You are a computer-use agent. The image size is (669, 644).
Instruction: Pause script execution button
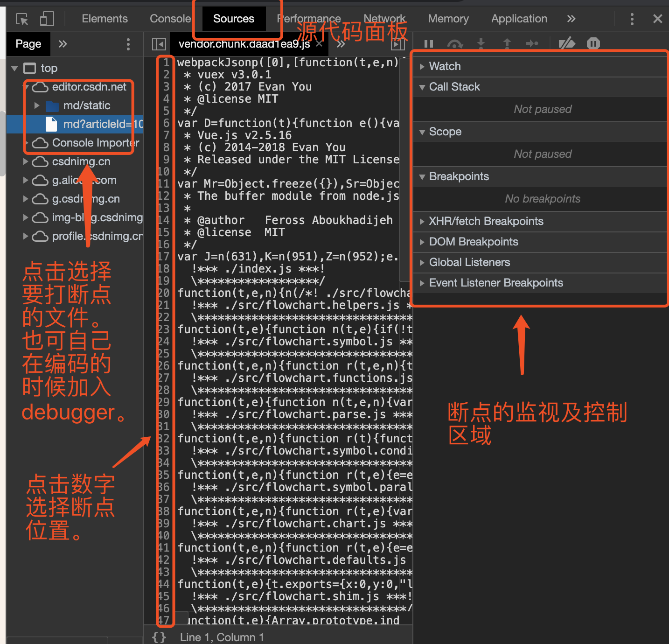click(429, 44)
